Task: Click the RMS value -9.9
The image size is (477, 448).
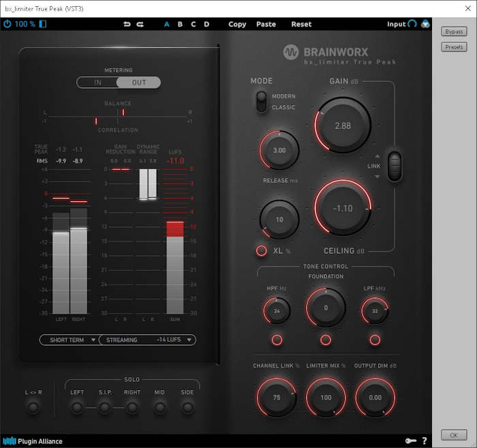Action: [x=61, y=161]
